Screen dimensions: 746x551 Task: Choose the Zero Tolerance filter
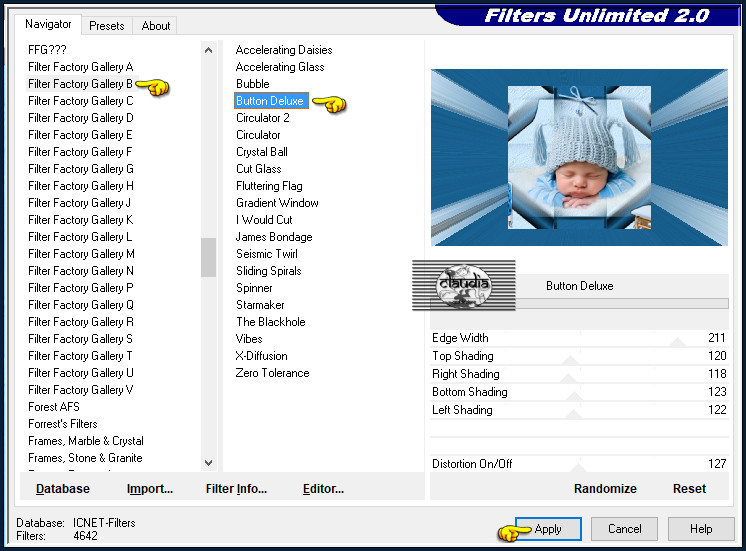[272, 373]
